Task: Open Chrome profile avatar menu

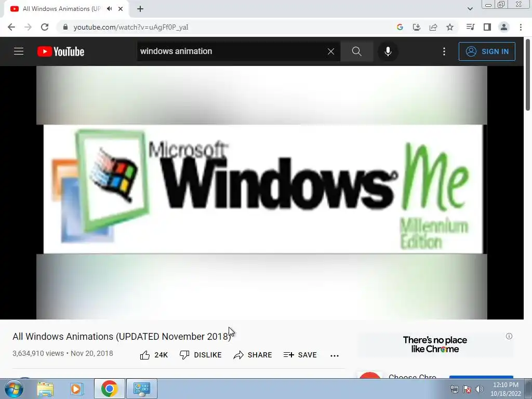Action: (504, 27)
